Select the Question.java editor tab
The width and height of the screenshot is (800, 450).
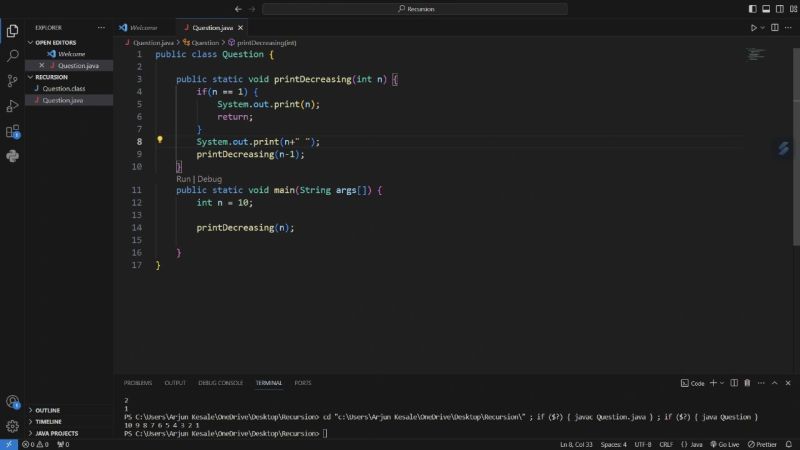point(213,28)
